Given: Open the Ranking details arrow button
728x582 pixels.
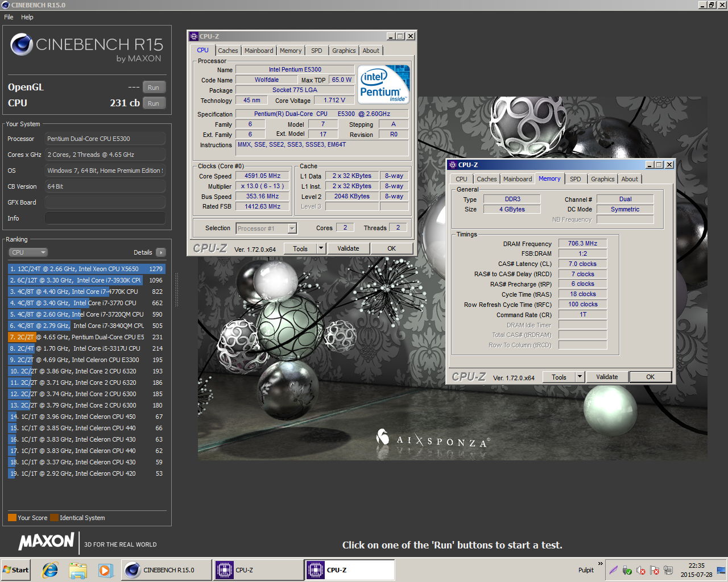Looking at the screenshot, I should (160, 252).
